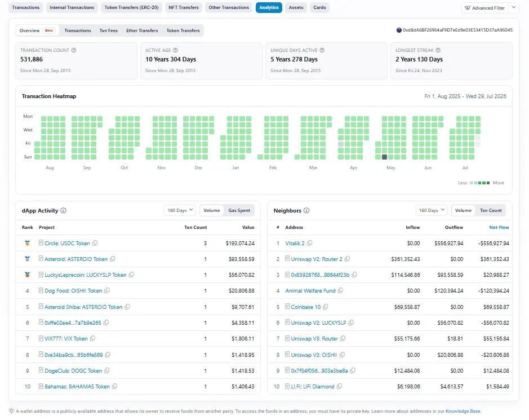Switch Neighbors view to Txn Count
The height and width of the screenshot is (420, 529).
[491, 210]
